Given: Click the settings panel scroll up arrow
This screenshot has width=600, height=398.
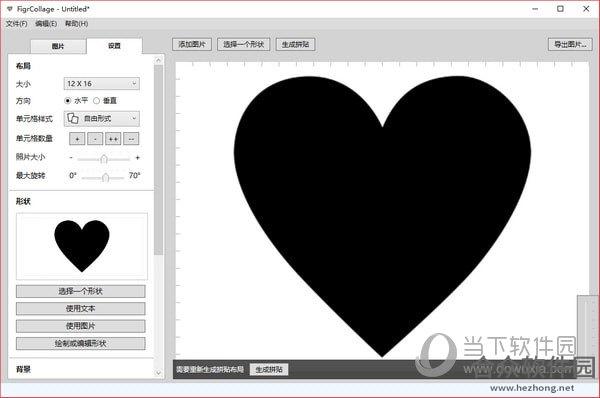Looking at the screenshot, I should [159, 60].
